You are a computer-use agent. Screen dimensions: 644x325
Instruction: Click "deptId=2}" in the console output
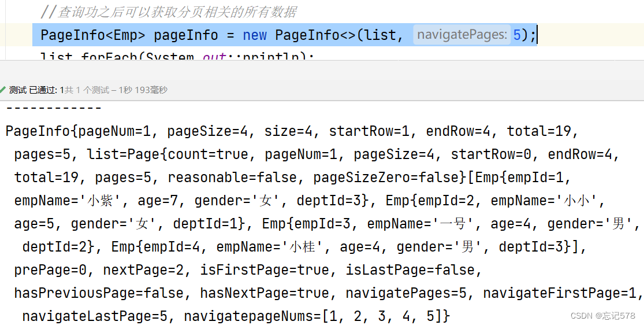click(59, 246)
